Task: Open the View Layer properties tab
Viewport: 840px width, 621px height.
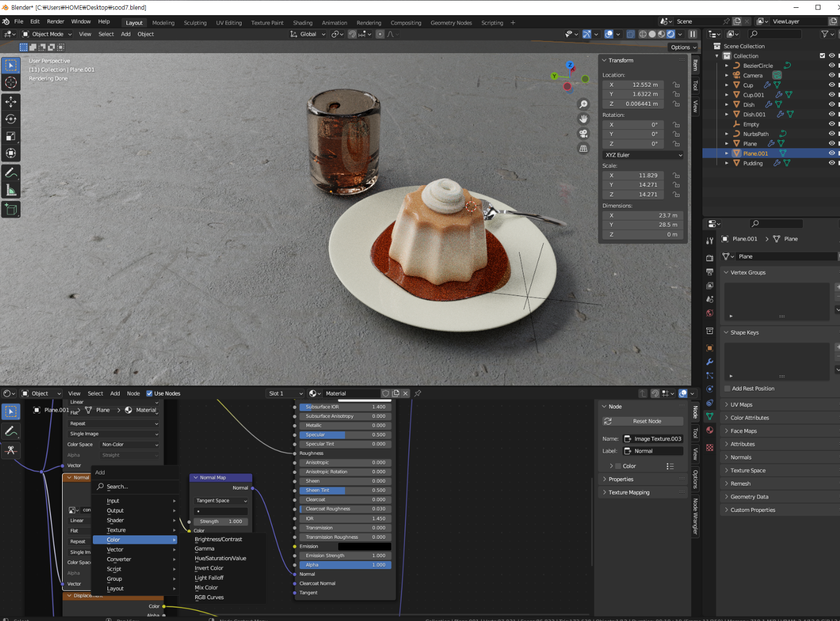Action: [x=710, y=286]
